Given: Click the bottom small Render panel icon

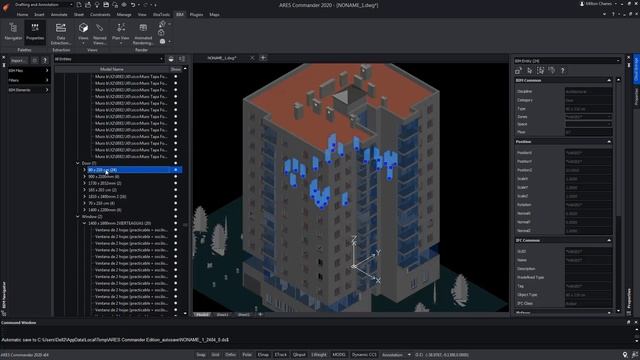Looking at the screenshot, I should 162,41.
